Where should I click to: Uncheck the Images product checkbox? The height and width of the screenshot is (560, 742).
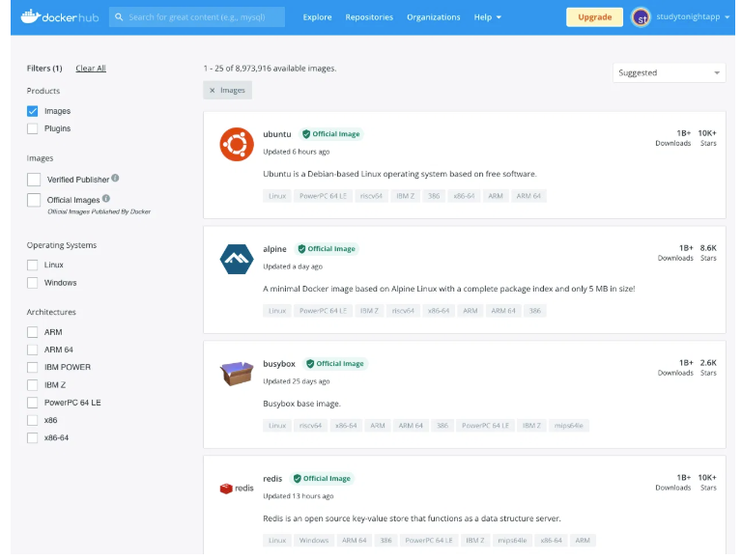[x=33, y=111]
